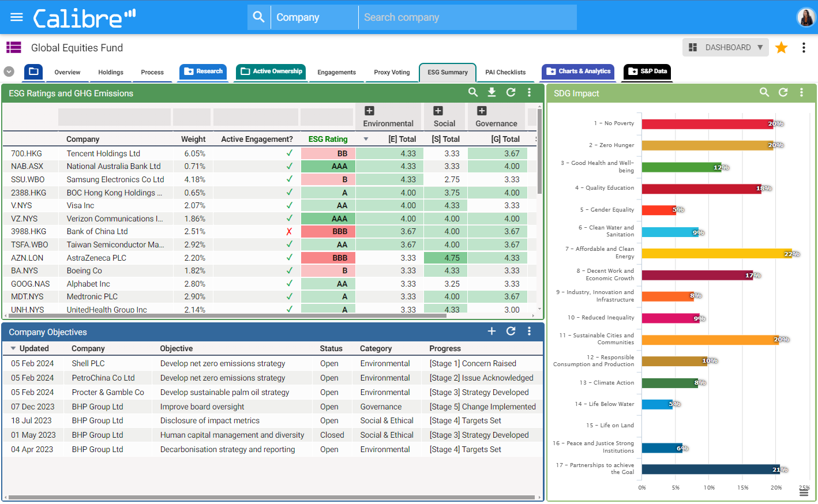Screen dimensions: 818x504
Task: Expand the Social column group
Action: click(438, 111)
